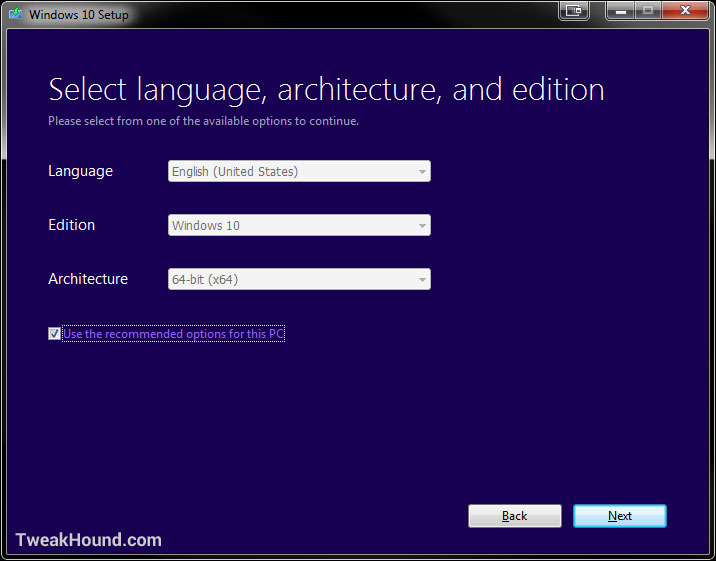Click the 'Windows 10 Setup' title text
Screen dimensions: 716x561
79,15
